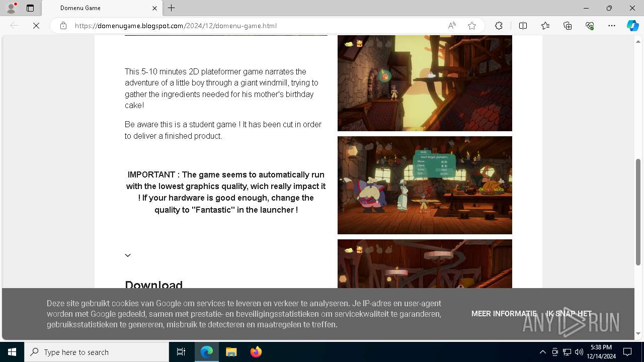View site information lock icon
The height and width of the screenshot is (362, 644).
[63, 26]
